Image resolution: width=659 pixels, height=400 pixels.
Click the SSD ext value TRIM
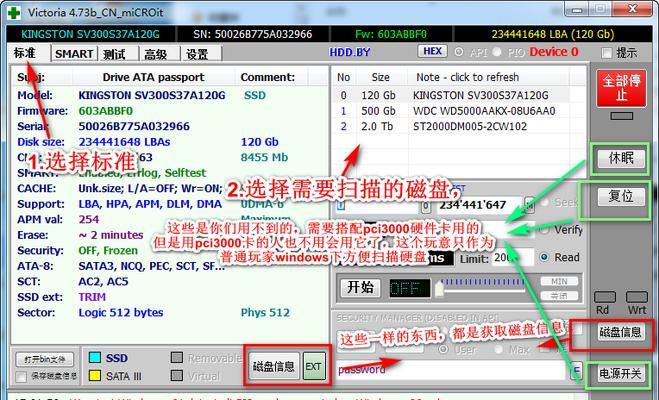92,297
